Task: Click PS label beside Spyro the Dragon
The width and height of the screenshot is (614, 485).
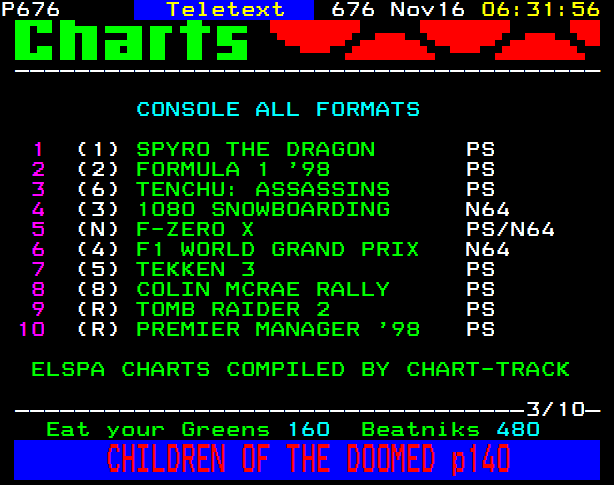Action: [480, 150]
